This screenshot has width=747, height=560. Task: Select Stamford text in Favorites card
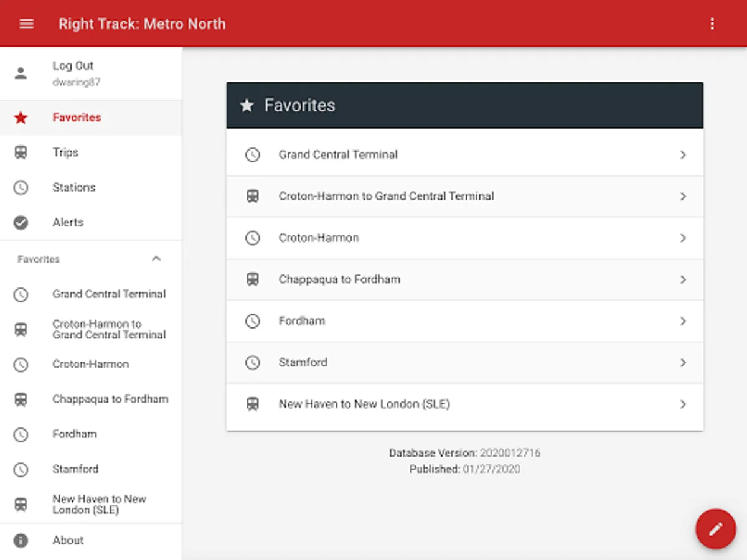pyautogui.click(x=303, y=363)
